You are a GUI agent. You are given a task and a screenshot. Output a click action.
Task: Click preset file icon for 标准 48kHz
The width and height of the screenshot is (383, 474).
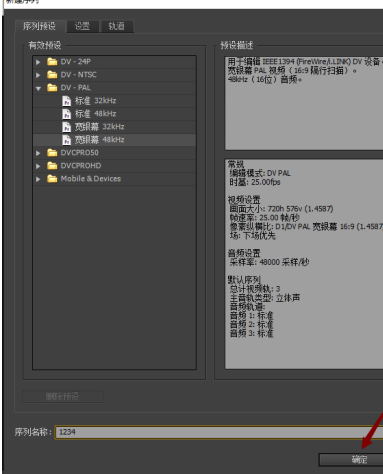67,114
